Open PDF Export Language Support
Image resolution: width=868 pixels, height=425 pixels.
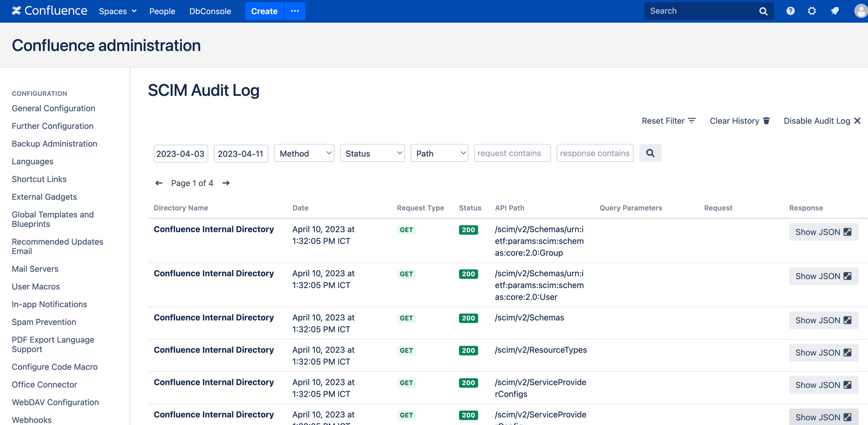point(53,344)
